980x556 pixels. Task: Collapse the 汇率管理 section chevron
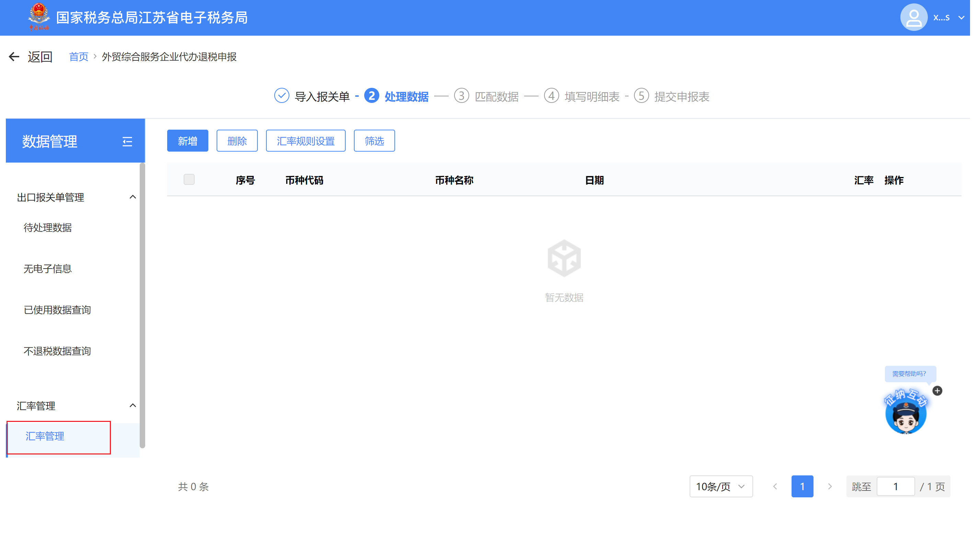coord(132,405)
